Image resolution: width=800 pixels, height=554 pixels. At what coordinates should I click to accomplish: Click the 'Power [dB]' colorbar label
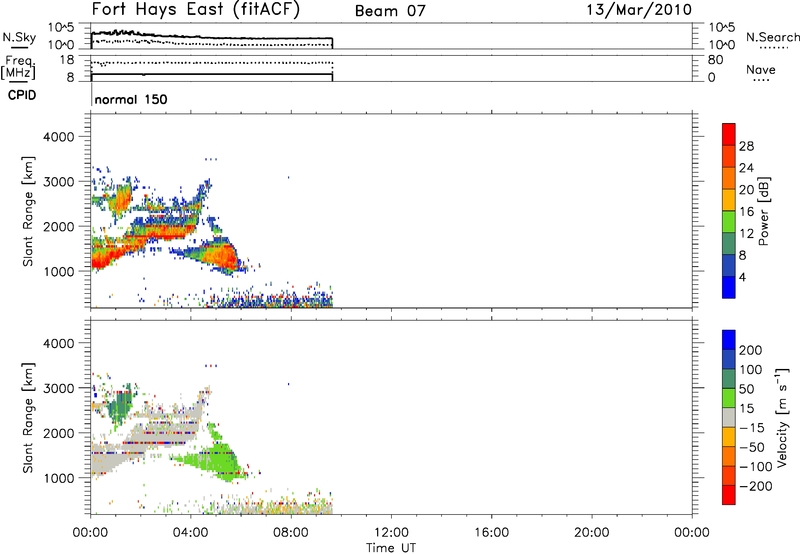[763, 211]
